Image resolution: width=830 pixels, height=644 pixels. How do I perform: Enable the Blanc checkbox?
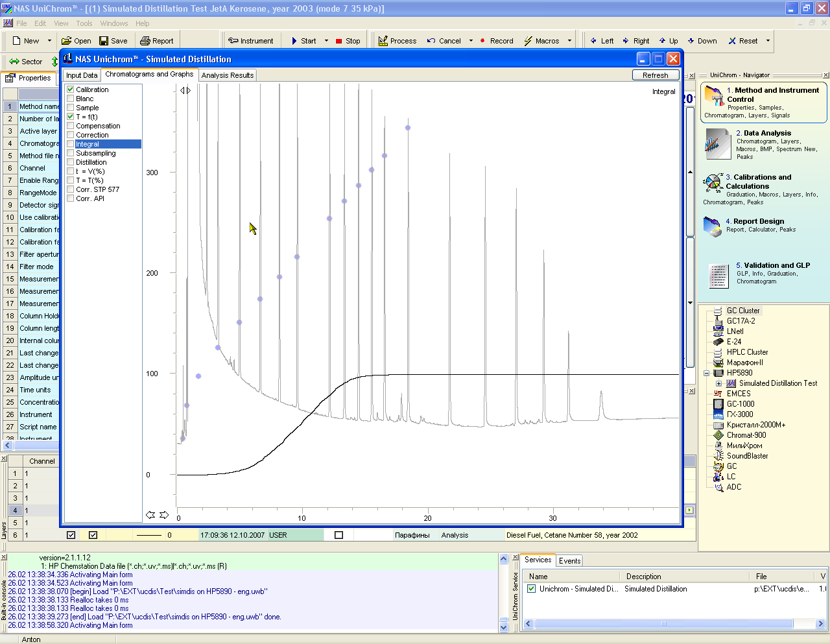tap(71, 99)
